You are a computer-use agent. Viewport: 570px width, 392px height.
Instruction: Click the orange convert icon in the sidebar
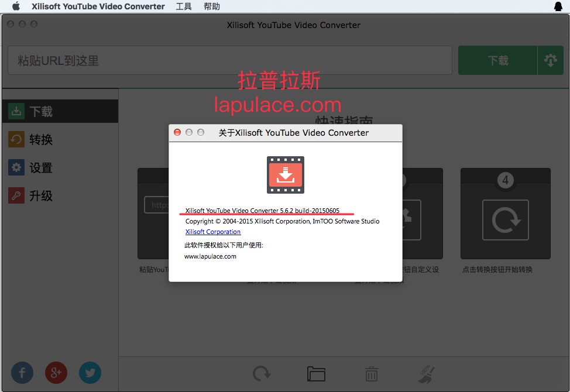click(16, 139)
